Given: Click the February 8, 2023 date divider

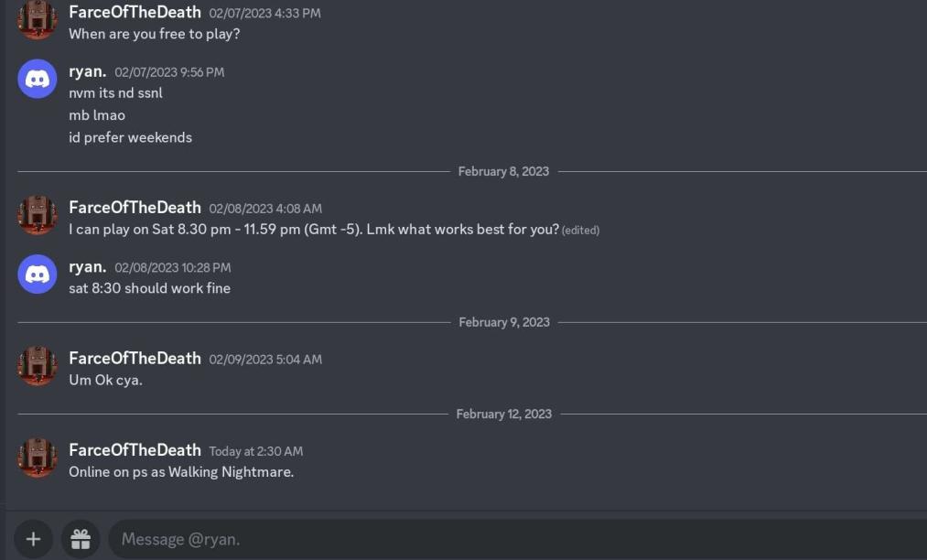Looking at the screenshot, I should click(503, 171).
